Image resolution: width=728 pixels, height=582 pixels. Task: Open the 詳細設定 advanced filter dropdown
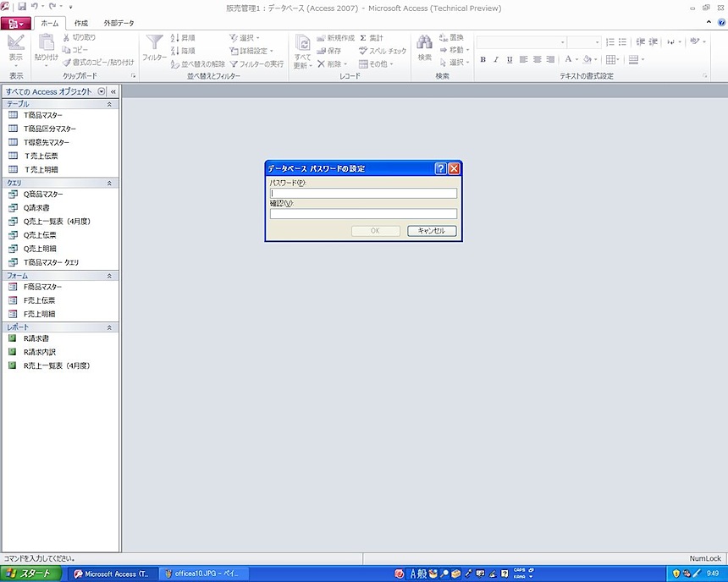pos(251,51)
